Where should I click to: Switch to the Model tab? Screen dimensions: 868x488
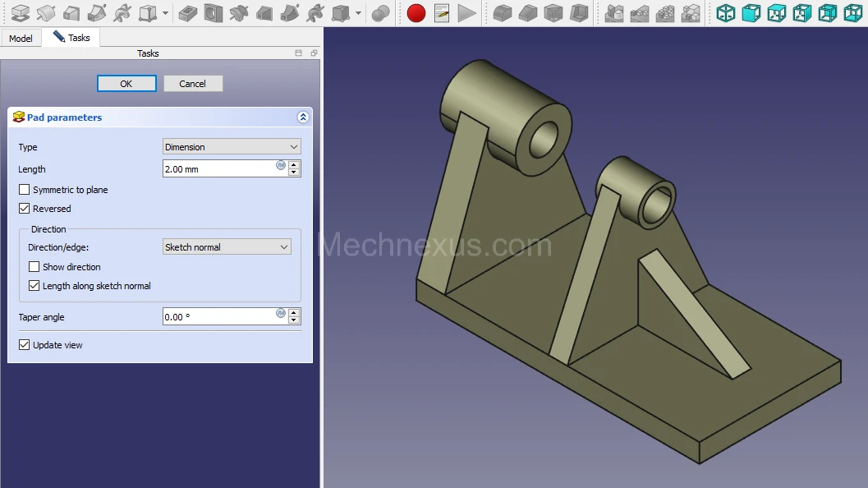point(21,39)
